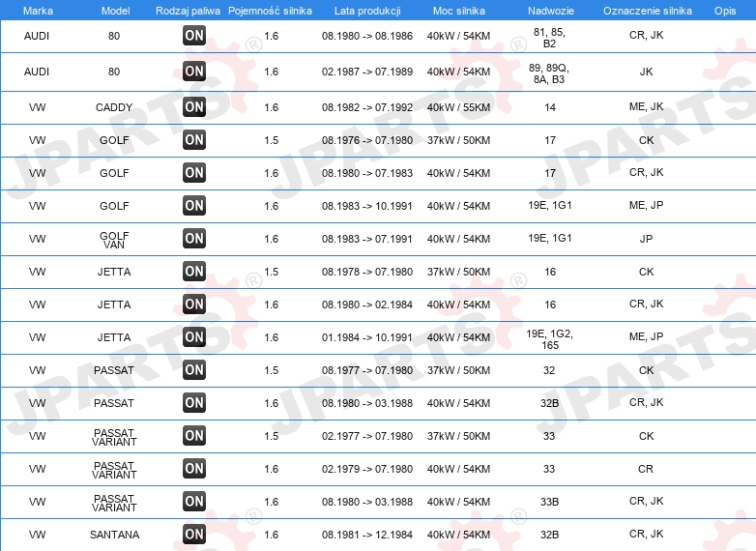Click the production date 02.1987 -> 07.1989
This screenshot has width=756, height=551.
point(367,72)
